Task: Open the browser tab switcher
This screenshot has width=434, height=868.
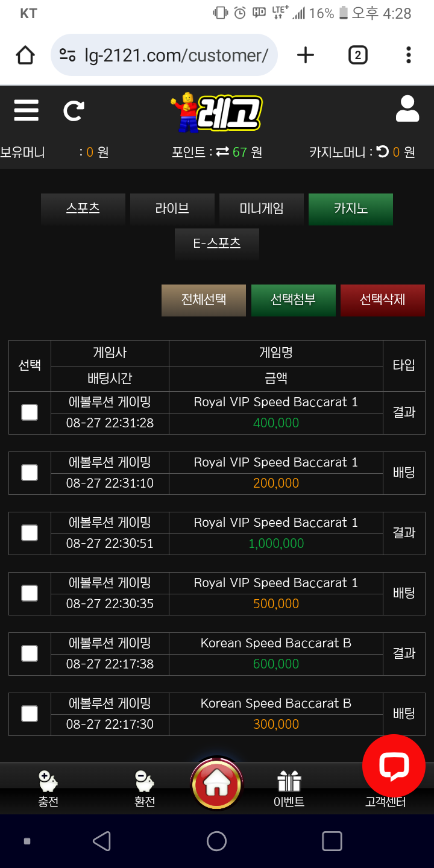Action: [x=357, y=55]
